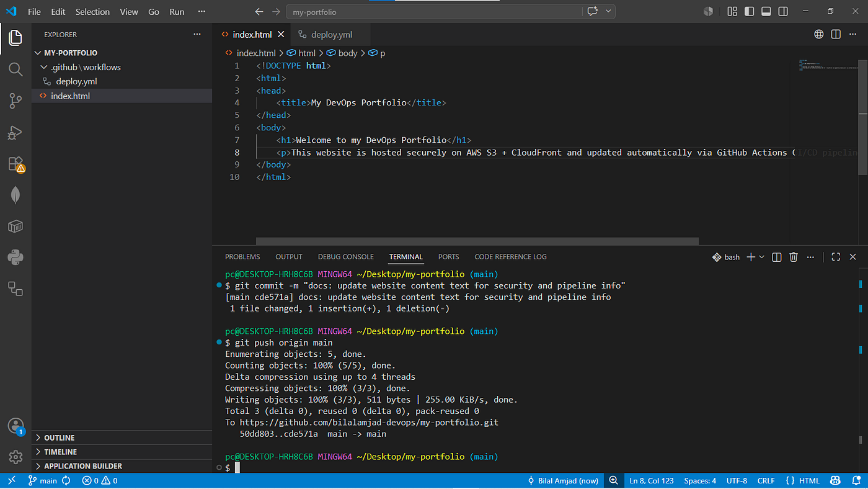Image resolution: width=868 pixels, height=489 pixels.
Task: Switch to the PROBLEMS panel tab
Action: (242, 257)
